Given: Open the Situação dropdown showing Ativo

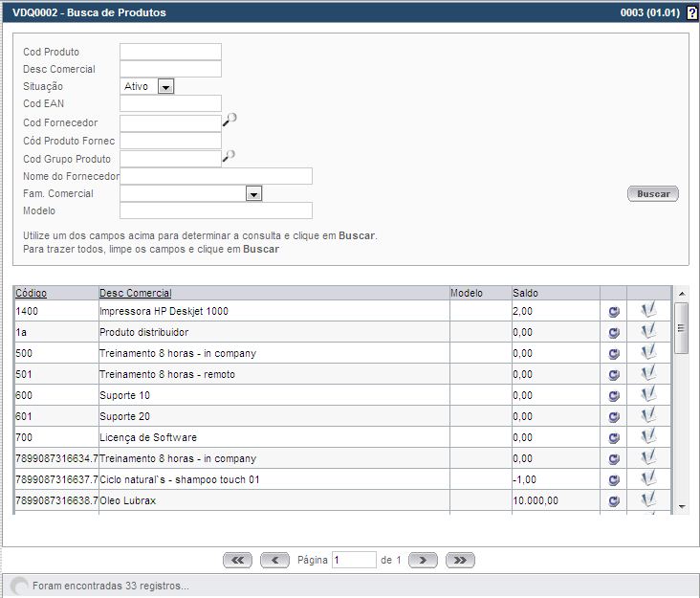Looking at the screenshot, I should (x=165, y=87).
